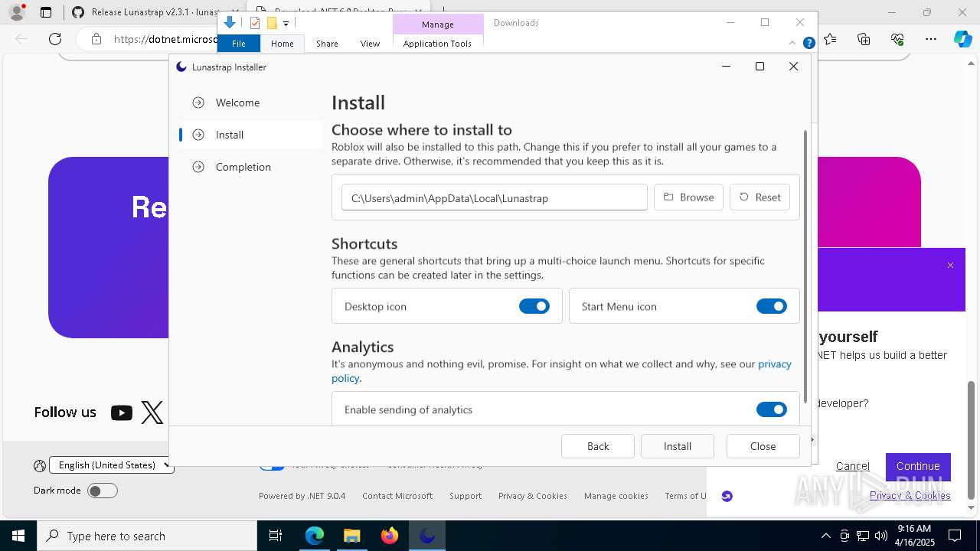Disable sending of analytics switch
Screen dimensions: 980x551
(772, 409)
